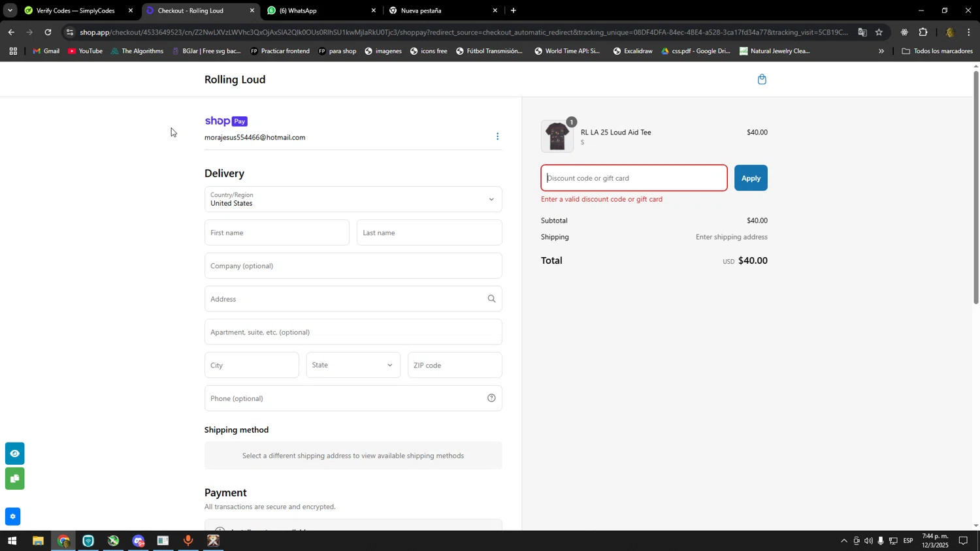Viewport: 980px width, 551px height.
Task: Focus the First name field
Action: (x=277, y=232)
